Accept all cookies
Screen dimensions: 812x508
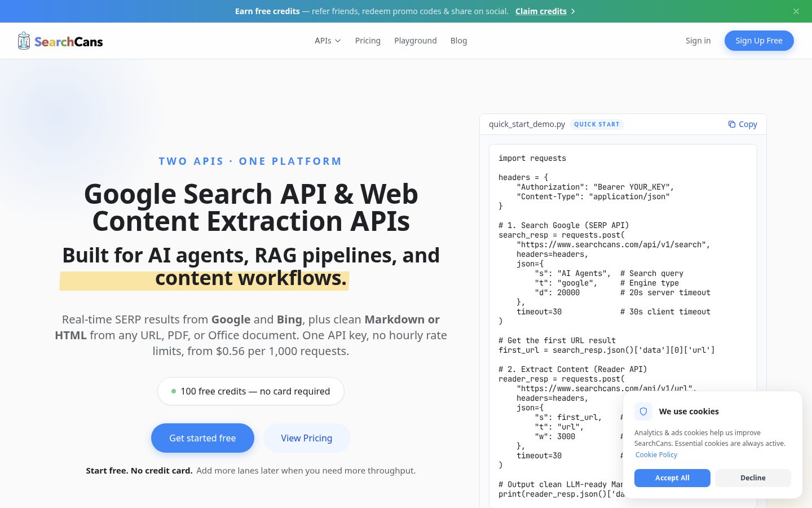[672, 478]
